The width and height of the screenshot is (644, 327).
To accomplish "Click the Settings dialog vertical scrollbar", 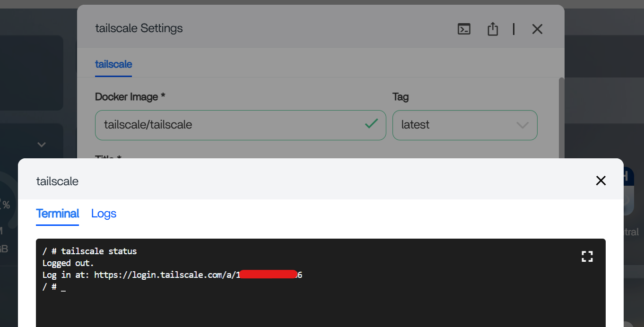I will click(561, 118).
